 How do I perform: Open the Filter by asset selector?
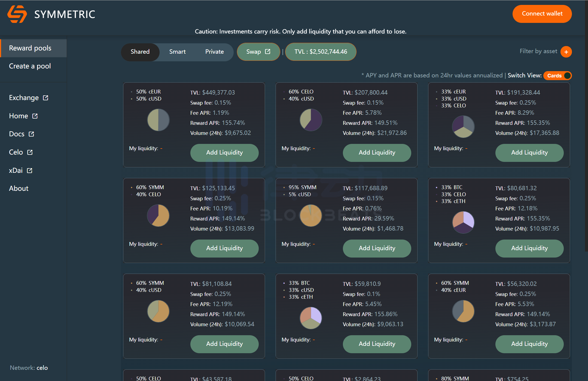tap(538, 51)
